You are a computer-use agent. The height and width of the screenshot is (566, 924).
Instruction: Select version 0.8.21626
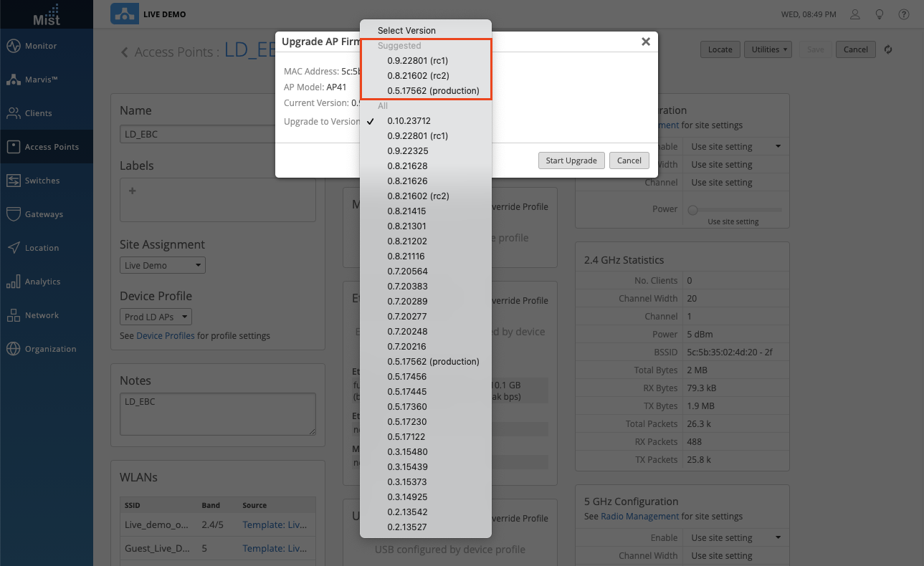click(x=426, y=181)
